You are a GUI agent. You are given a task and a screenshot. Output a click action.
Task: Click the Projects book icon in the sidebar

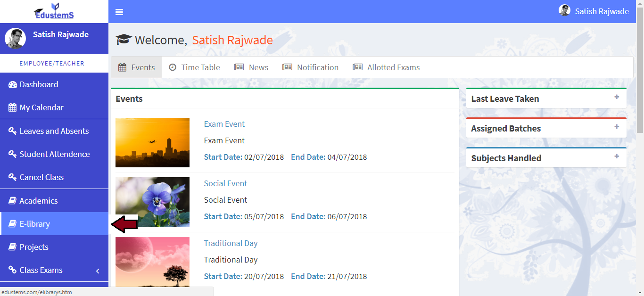click(13, 247)
